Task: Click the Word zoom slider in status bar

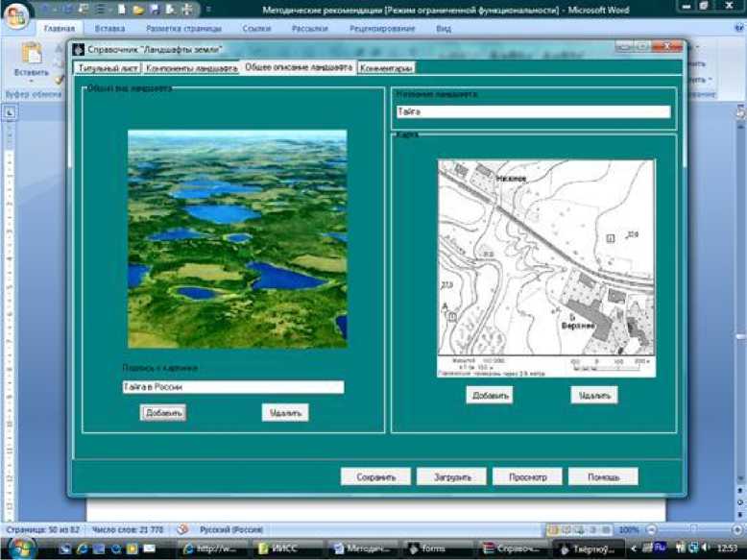Action: [x=691, y=529]
